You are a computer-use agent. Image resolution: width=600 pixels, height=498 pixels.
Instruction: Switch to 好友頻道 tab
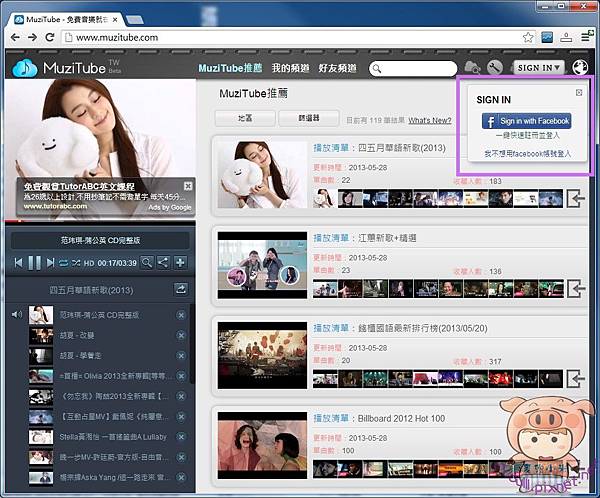click(x=338, y=68)
